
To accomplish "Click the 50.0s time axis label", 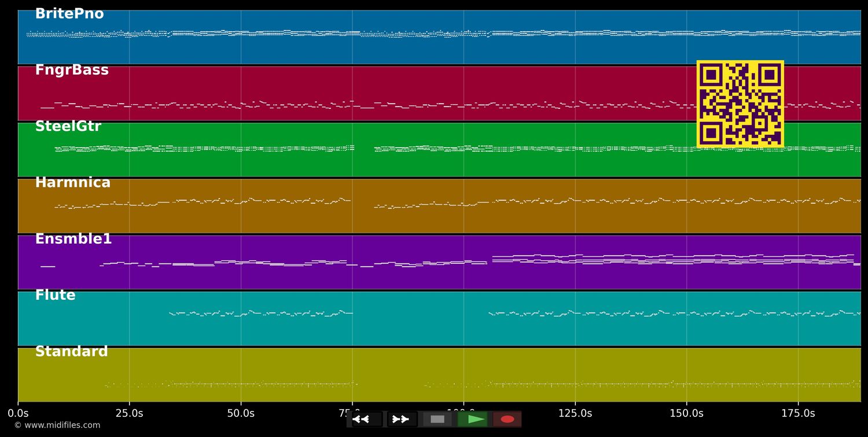I will click(241, 413).
